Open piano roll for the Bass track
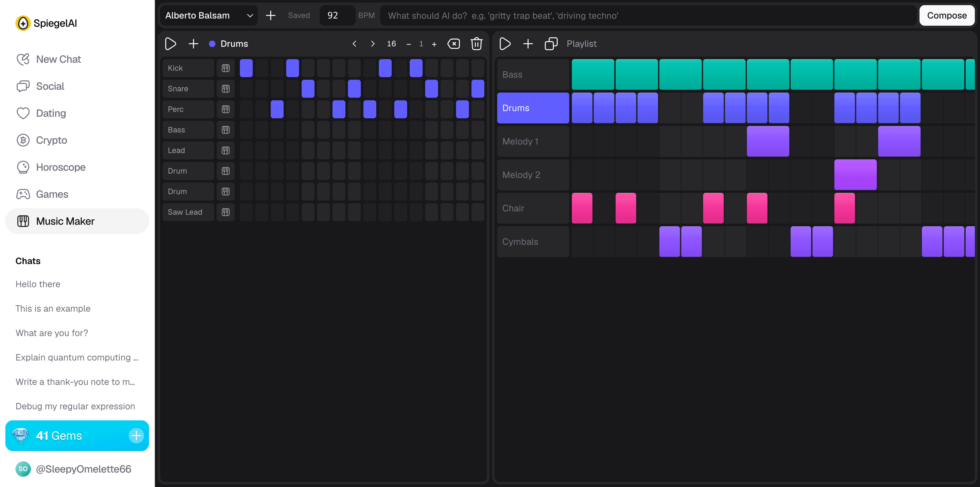980x487 pixels. click(226, 130)
